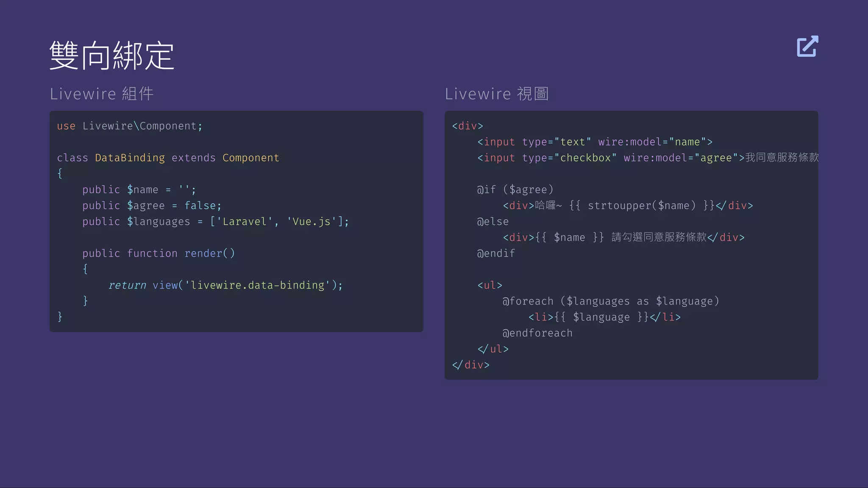Open the external link icon at top right
This screenshot has width=868, height=488.
point(807,46)
